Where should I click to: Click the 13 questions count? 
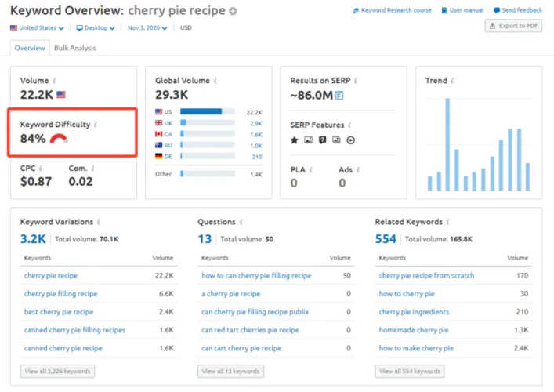coord(205,239)
